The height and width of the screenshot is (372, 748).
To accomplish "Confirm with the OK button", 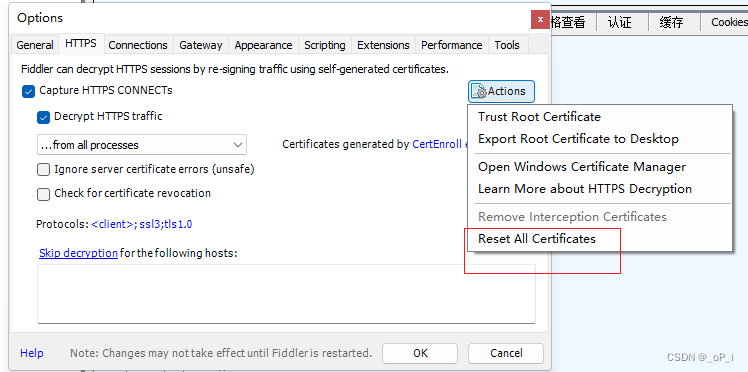I will coord(420,353).
